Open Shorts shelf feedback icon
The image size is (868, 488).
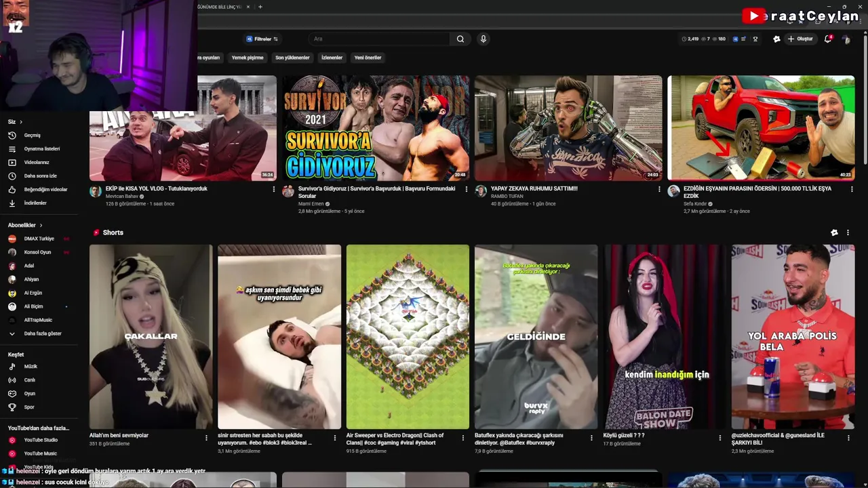tap(834, 232)
